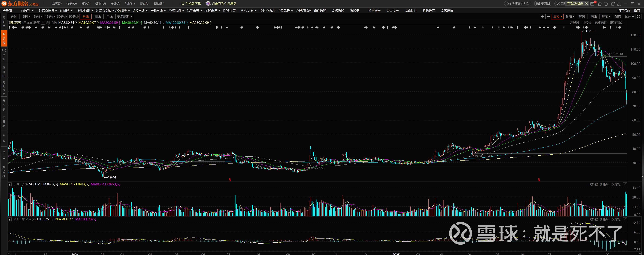The image size is (644, 255).
Task: Open the 设置均线 dropdown
Action: 617,23
